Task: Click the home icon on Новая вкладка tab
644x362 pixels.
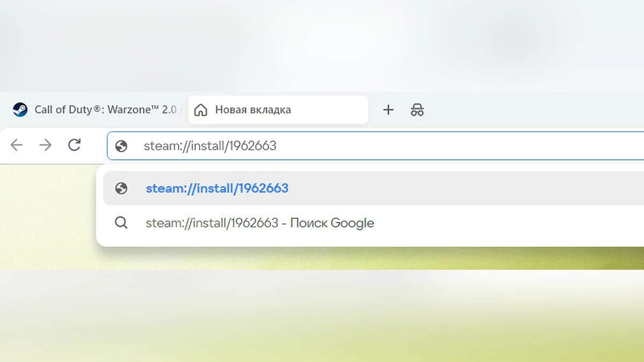Action: (x=201, y=110)
